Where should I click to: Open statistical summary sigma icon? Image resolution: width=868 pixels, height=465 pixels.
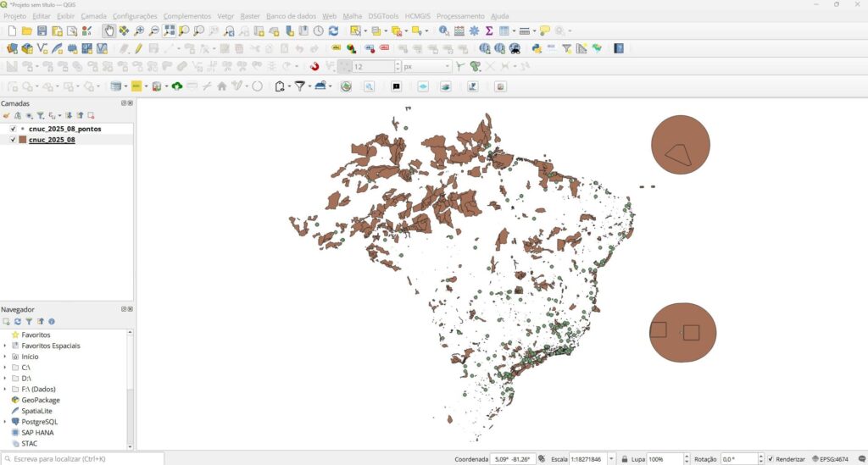point(489,31)
